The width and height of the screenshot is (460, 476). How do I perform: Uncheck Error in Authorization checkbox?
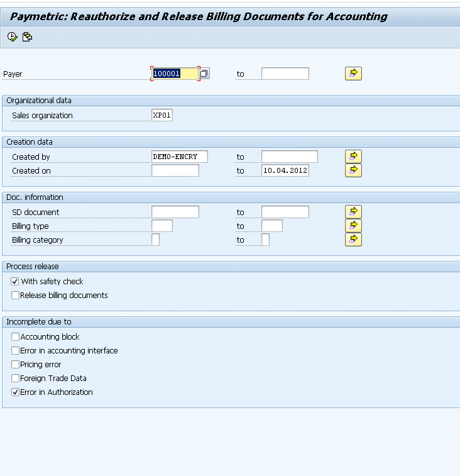click(x=15, y=392)
